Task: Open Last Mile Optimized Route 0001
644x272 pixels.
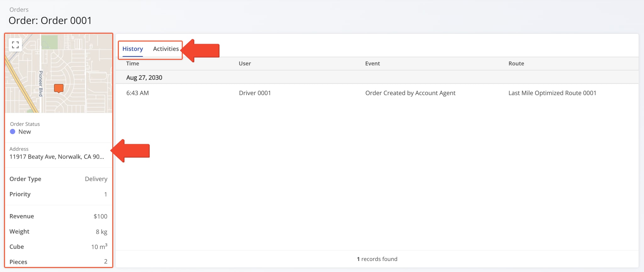Action: [552, 93]
